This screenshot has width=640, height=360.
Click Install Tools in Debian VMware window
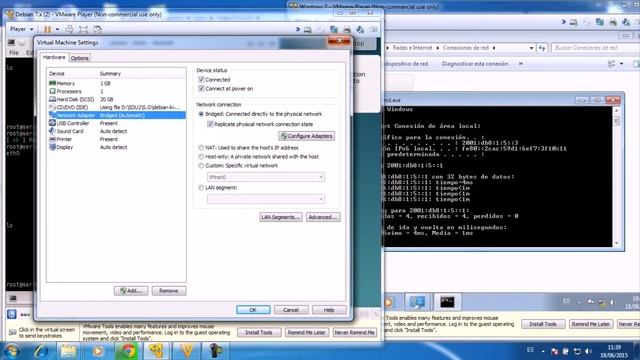[259, 333]
